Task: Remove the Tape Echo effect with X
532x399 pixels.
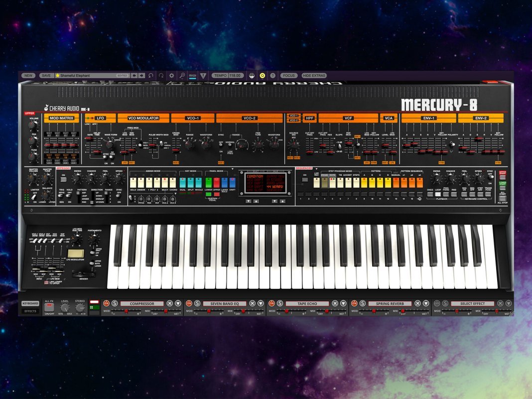Action: point(335,303)
